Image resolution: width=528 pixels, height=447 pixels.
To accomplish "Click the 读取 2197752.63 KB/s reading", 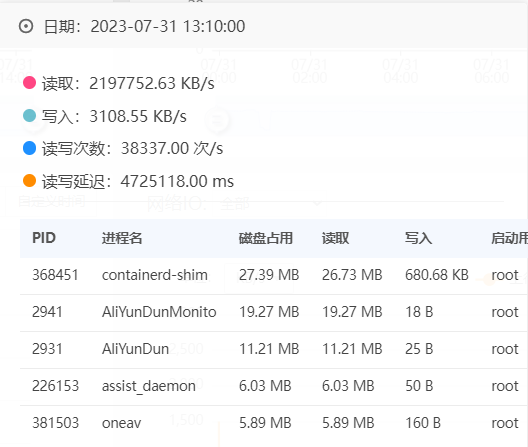I will (128, 83).
